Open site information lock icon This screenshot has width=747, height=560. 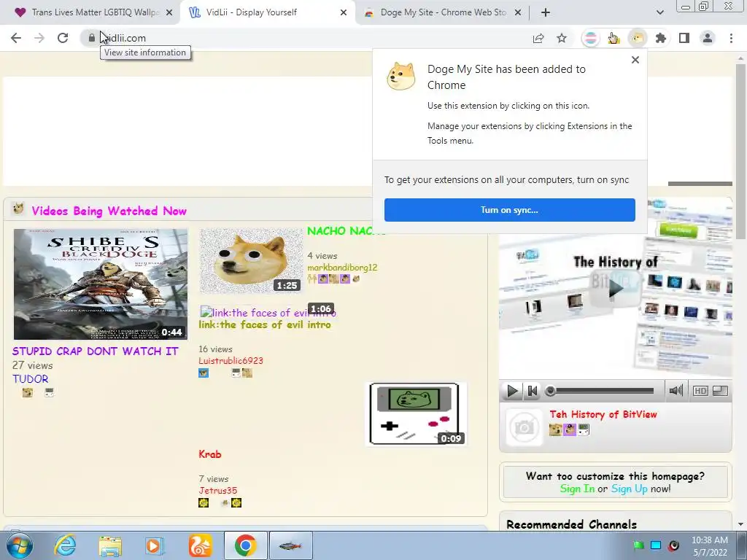click(91, 38)
